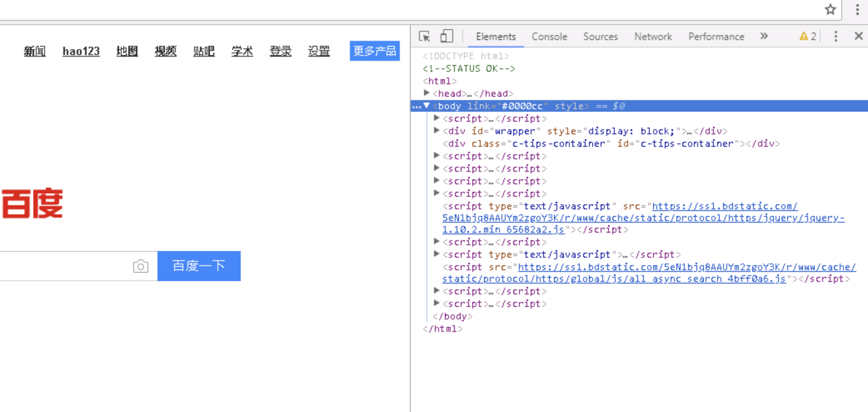Expand the collapsed script type text/javascript node
Image resolution: width=868 pixels, height=412 pixels.
436,254
